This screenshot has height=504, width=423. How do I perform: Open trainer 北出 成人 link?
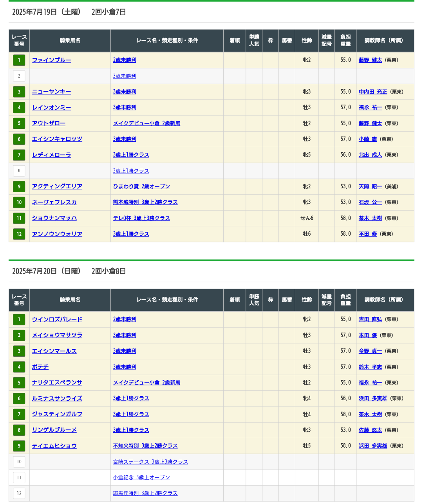(x=370, y=155)
